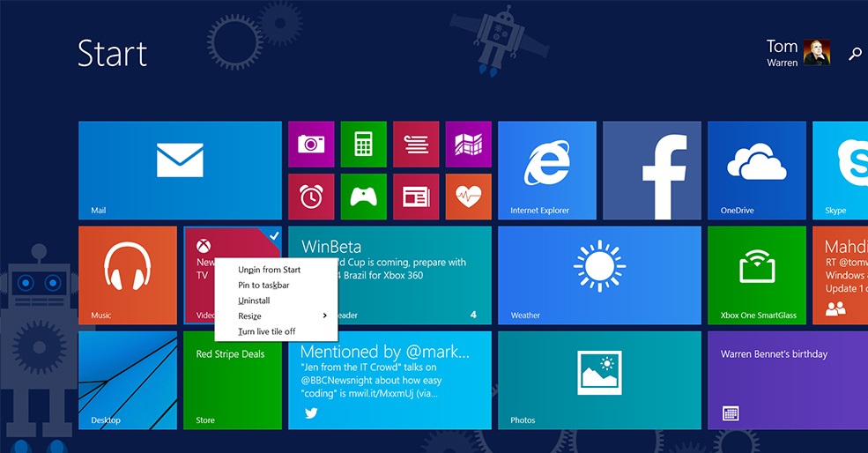The image size is (868, 453).
Task: Open the Reading List small tile
Action: click(x=416, y=144)
